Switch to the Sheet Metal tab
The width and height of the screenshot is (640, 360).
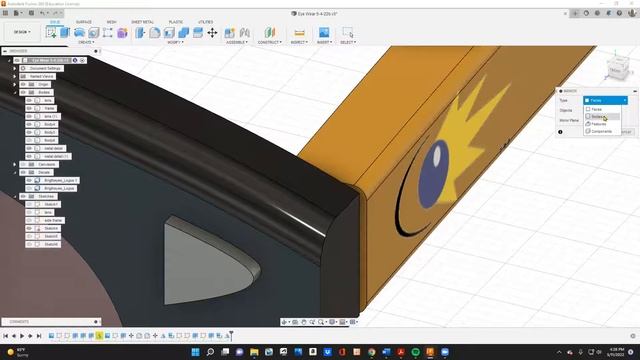point(142,22)
